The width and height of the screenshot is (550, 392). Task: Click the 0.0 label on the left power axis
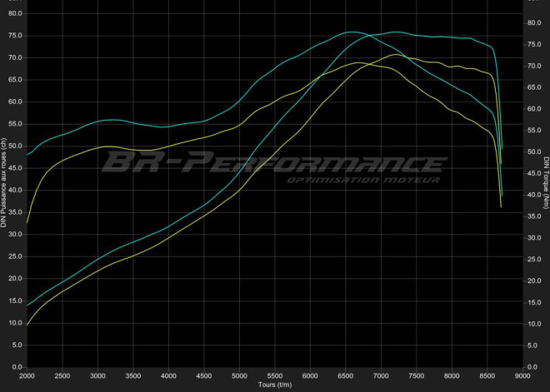click(x=17, y=367)
